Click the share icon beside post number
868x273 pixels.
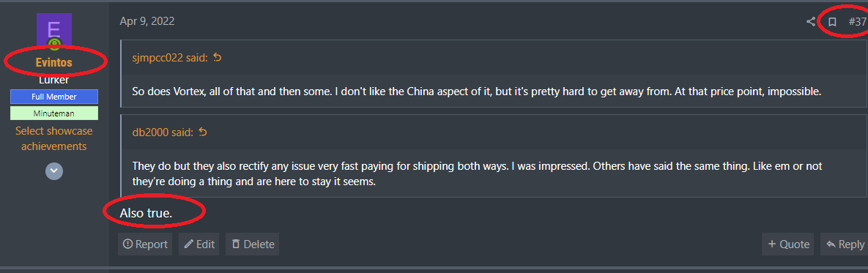[810, 22]
